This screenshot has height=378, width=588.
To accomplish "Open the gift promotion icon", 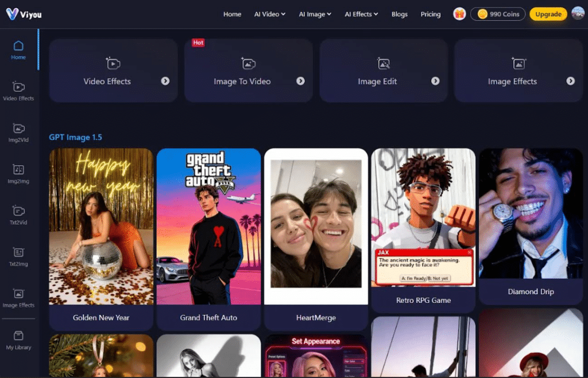I will [459, 14].
